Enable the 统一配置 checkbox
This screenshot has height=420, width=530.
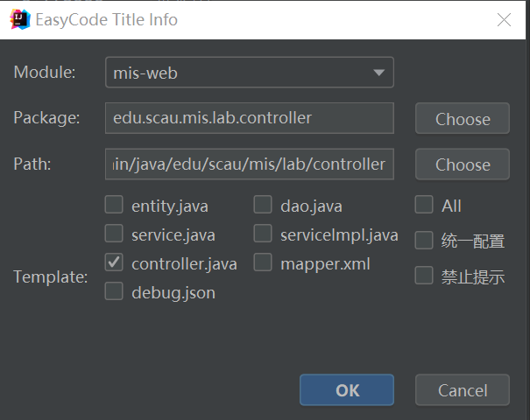click(424, 240)
